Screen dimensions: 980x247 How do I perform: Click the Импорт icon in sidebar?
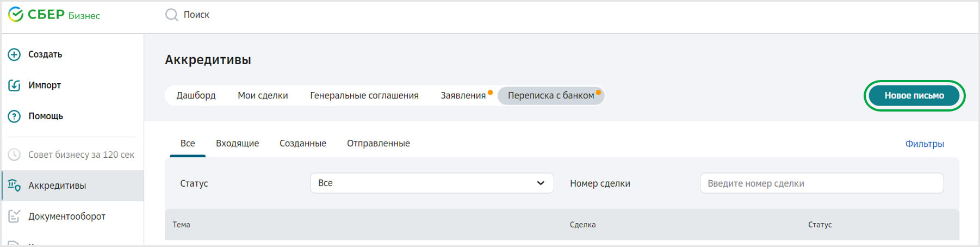point(14,85)
